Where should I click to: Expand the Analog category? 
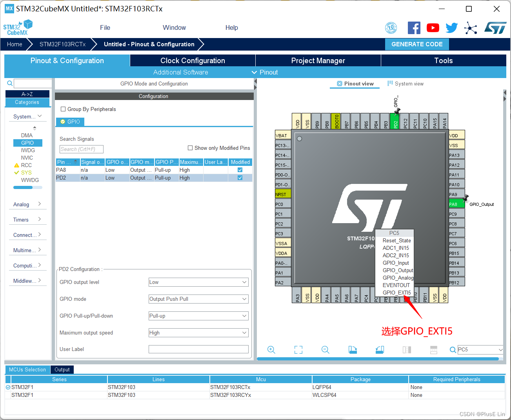pos(27,204)
